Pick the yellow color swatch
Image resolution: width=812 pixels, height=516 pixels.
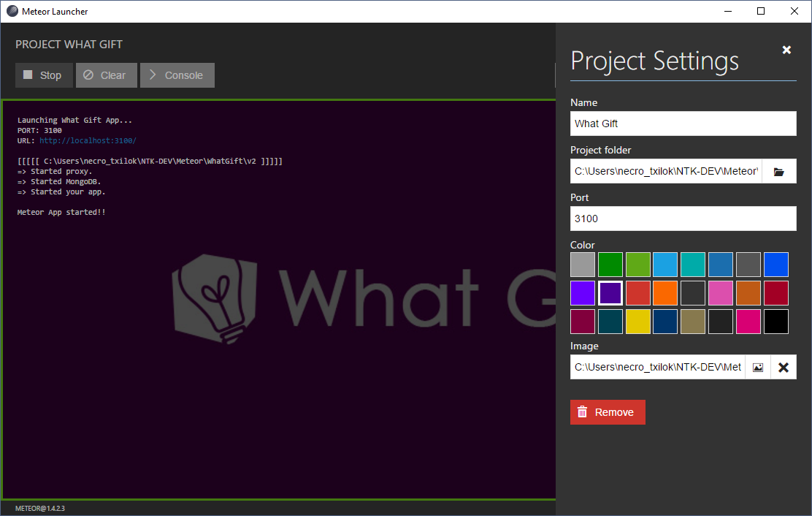coord(638,321)
